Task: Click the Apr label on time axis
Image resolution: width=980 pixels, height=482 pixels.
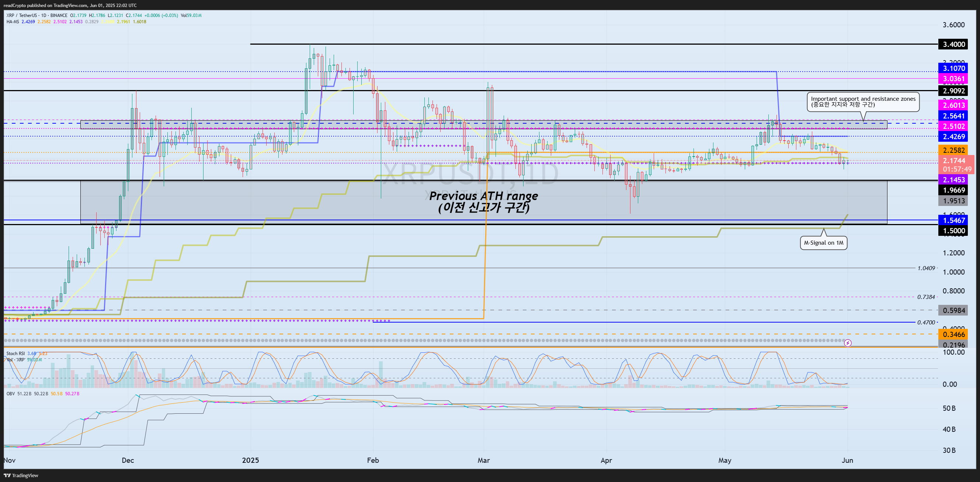Action: click(x=606, y=460)
